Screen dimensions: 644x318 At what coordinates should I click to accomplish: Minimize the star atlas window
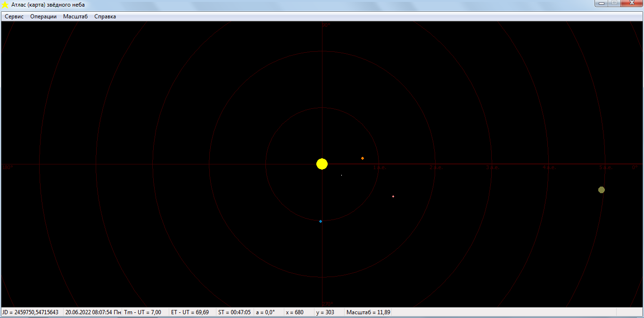601,3
